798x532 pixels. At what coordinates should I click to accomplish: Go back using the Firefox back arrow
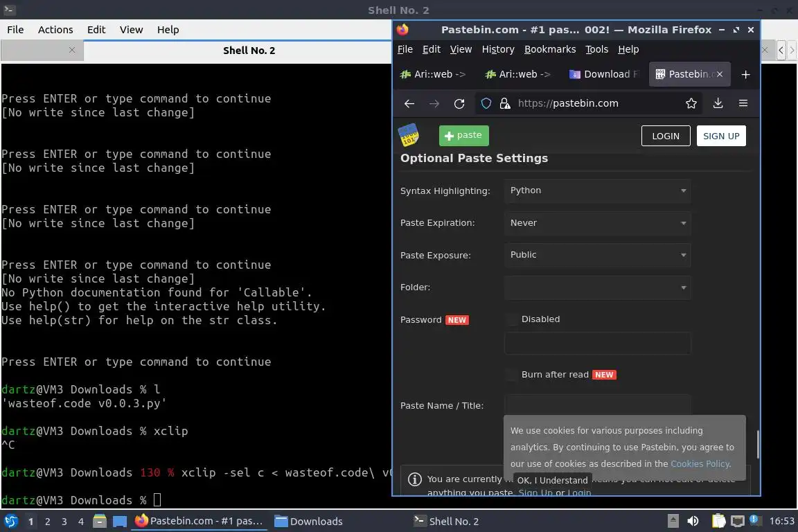tap(409, 103)
